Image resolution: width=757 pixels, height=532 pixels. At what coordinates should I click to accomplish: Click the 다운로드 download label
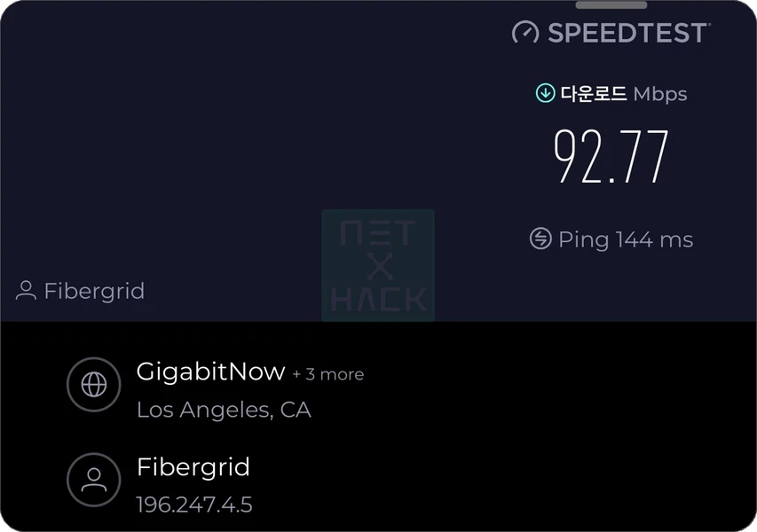point(594,93)
